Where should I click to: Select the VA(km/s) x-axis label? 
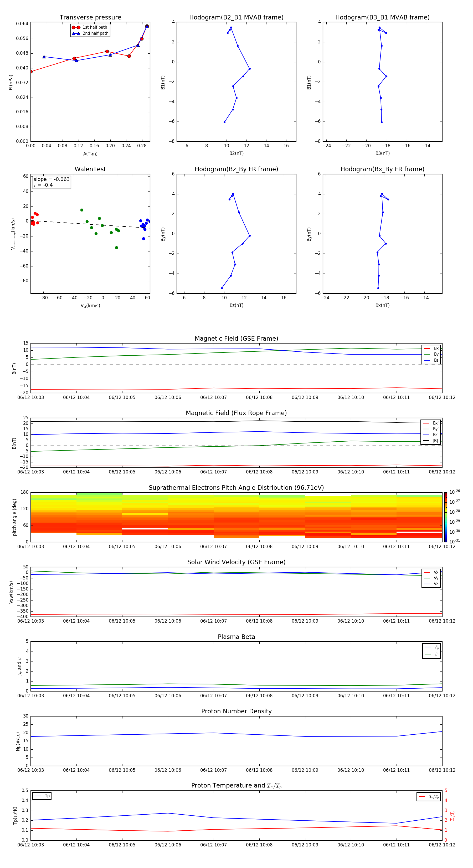(x=90, y=306)
